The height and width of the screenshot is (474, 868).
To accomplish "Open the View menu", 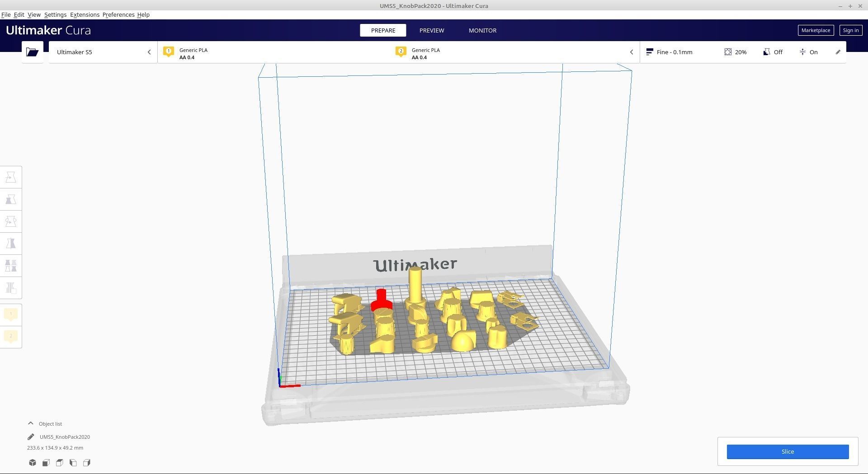I will tap(34, 14).
